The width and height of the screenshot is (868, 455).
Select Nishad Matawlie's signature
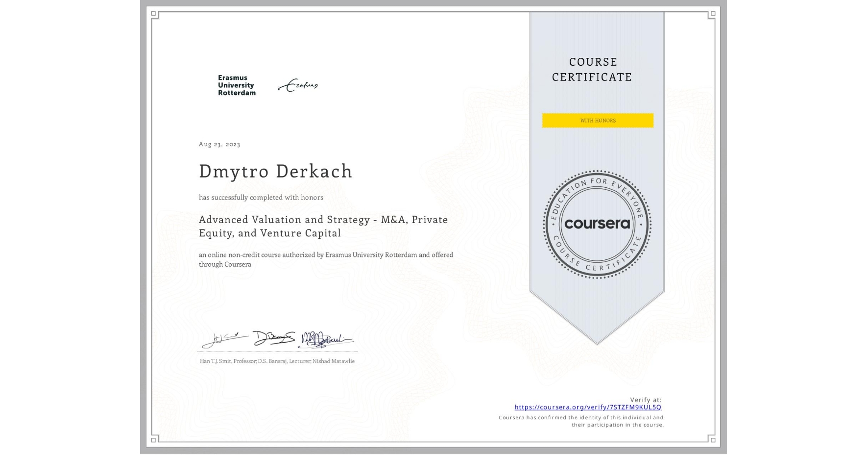(327, 340)
